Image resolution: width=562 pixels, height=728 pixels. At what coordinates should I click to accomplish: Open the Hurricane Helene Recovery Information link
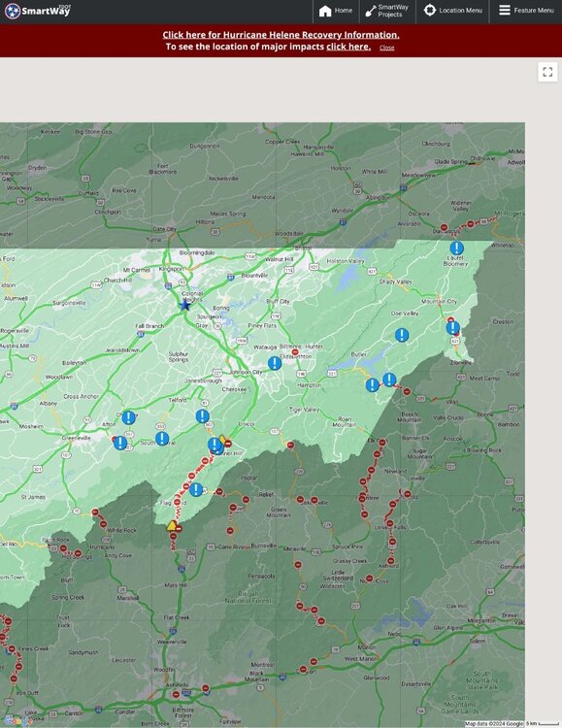pos(281,35)
